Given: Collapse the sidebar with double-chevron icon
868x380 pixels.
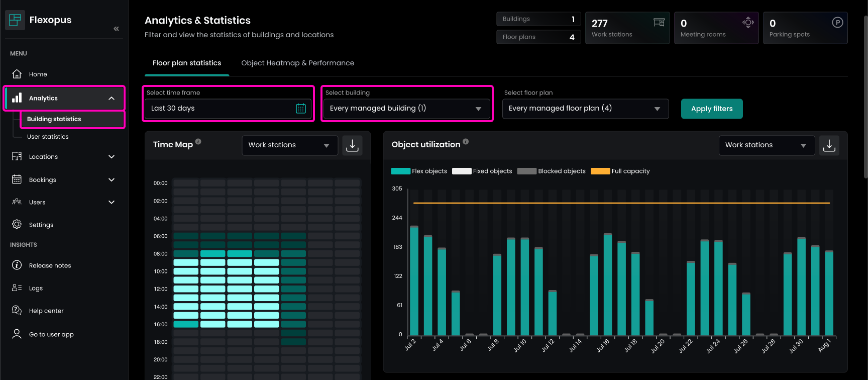Looking at the screenshot, I should pos(116,29).
